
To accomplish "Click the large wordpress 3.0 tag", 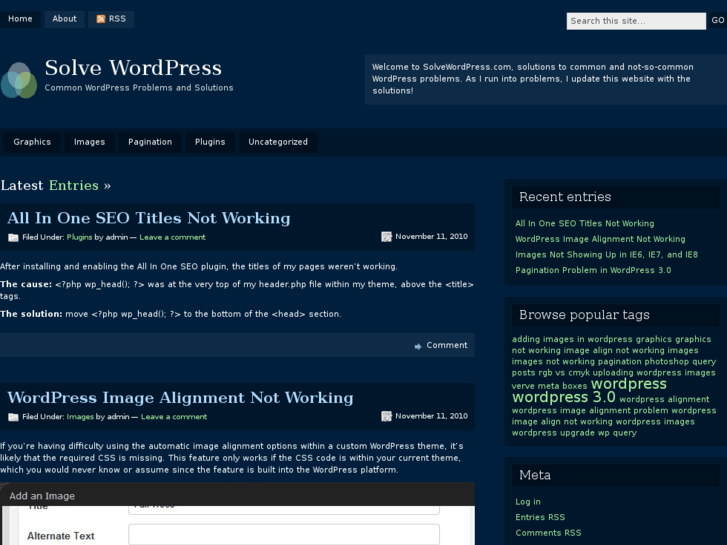I will 564,397.
